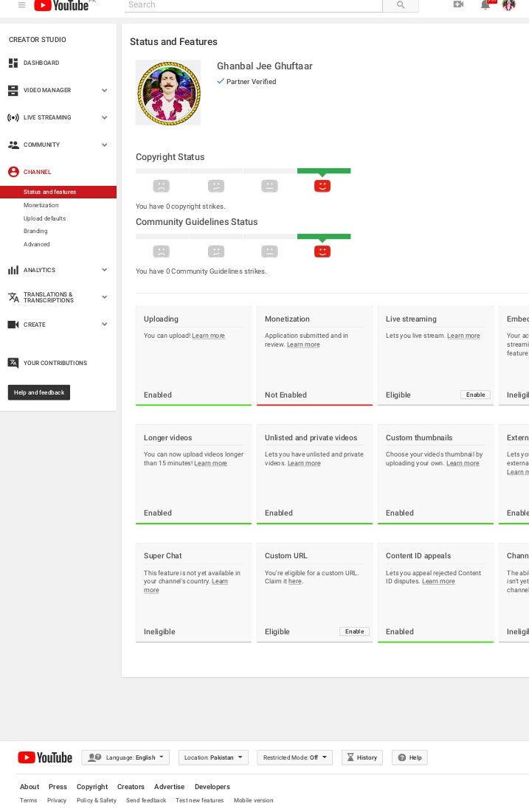Click the Enable button for Custom URL
Image resolution: width=529 pixels, height=812 pixels.
click(x=354, y=632)
